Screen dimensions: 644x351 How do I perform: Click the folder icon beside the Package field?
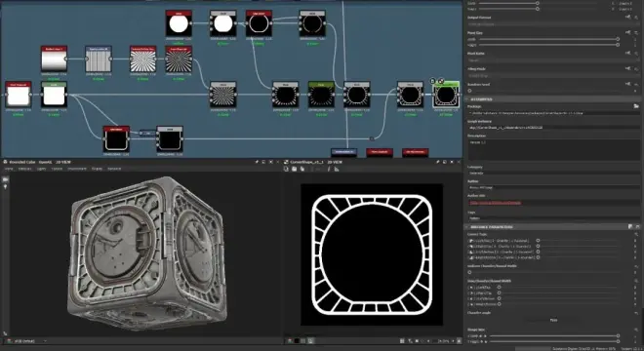[636, 106]
